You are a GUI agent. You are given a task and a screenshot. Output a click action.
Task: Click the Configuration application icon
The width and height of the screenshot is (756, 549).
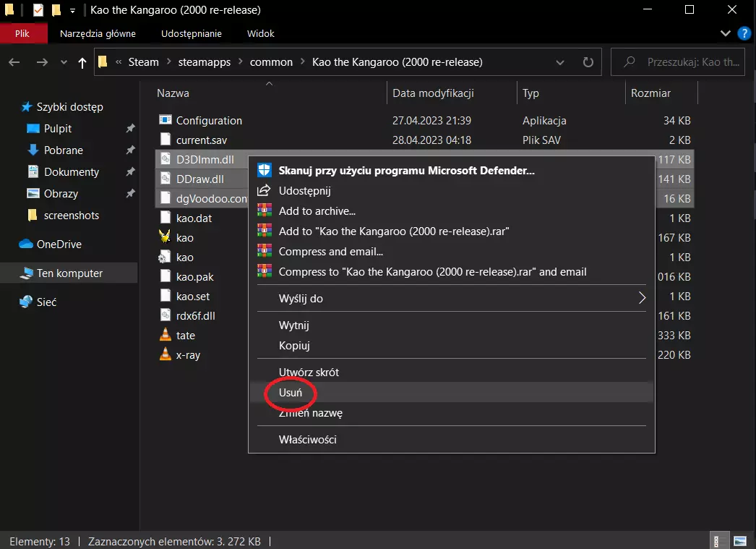(x=165, y=121)
